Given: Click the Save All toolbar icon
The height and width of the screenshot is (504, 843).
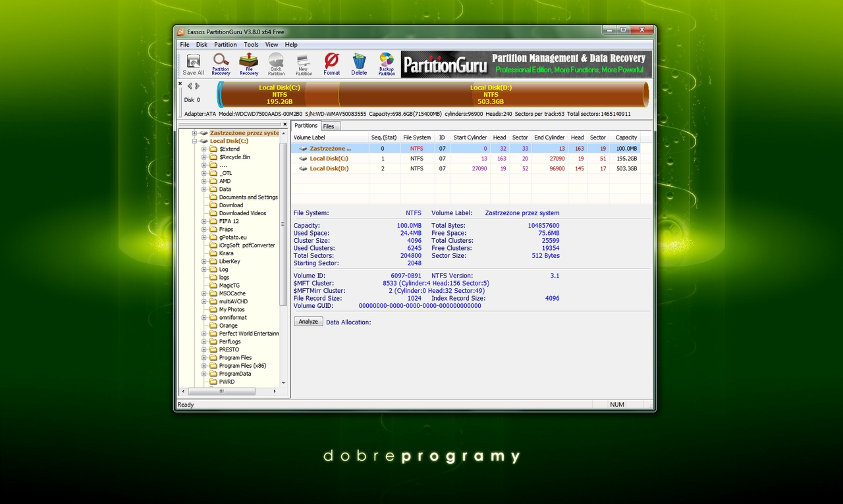Looking at the screenshot, I should [193, 64].
